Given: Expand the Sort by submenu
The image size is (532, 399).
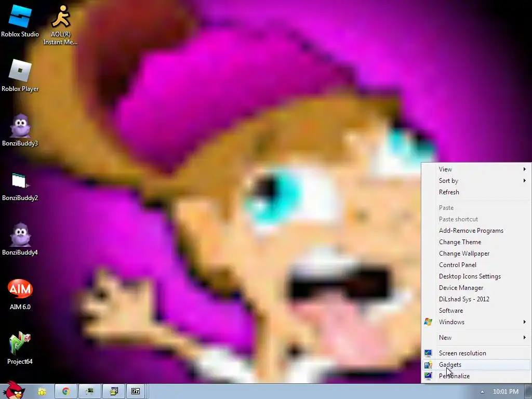Looking at the screenshot, I should [476, 181].
